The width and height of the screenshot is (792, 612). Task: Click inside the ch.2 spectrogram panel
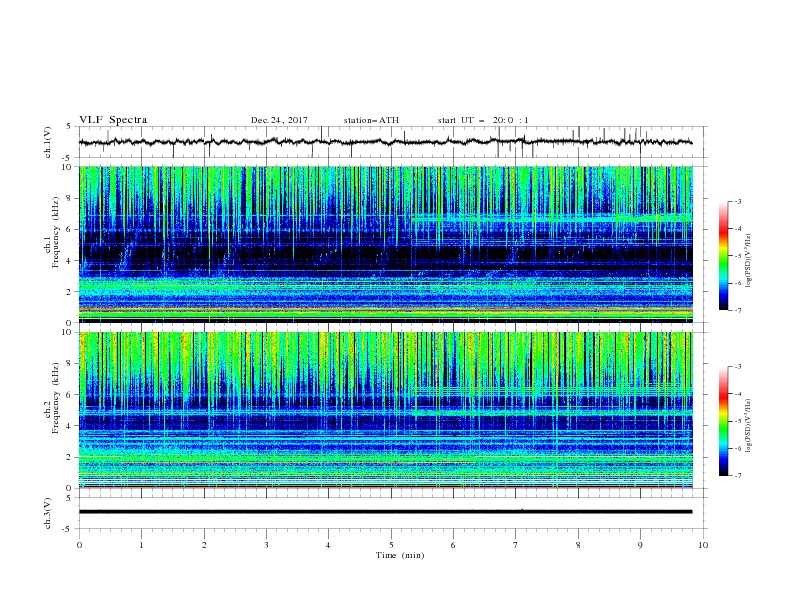(386, 410)
